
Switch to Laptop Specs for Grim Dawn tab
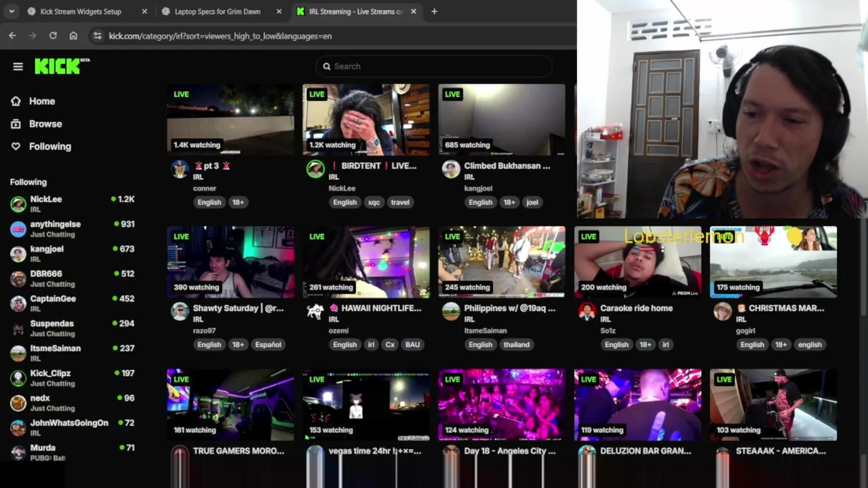coord(217,12)
